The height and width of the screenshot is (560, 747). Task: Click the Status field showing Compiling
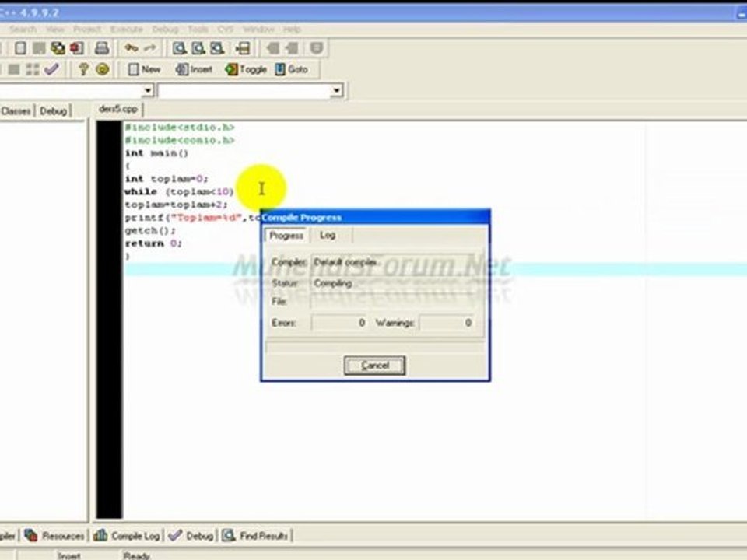pyautogui.click(x=394, y=283)
